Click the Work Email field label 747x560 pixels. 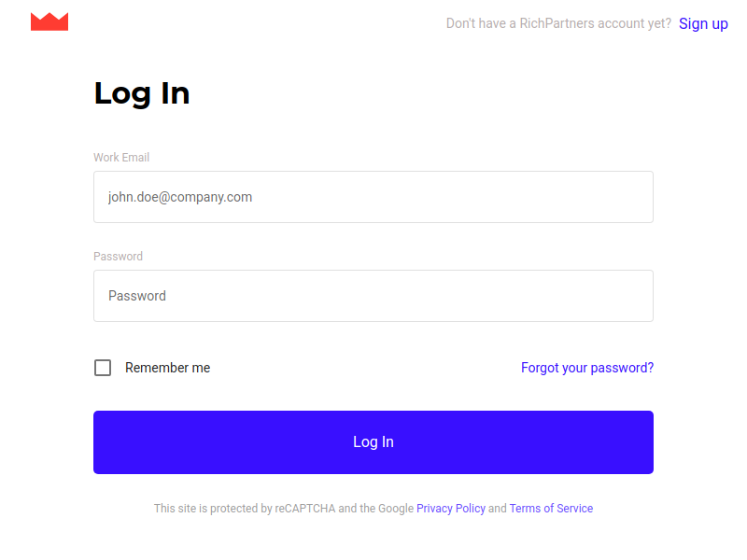(121, 157)
